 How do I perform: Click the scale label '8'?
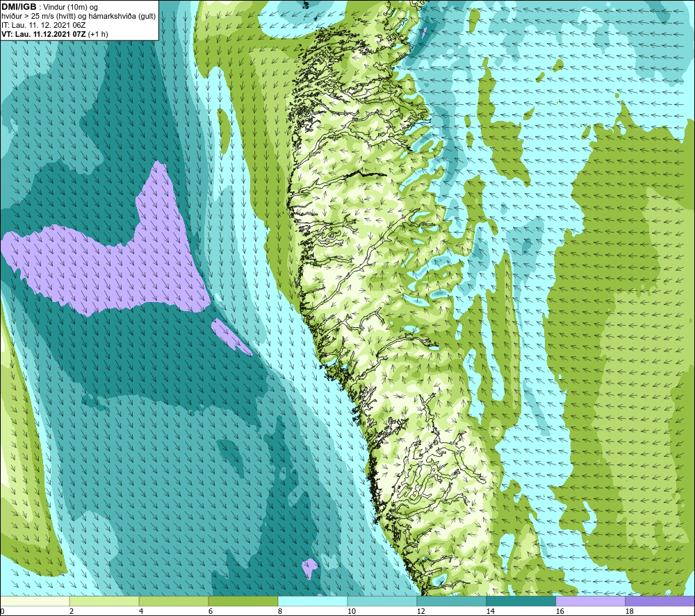pos(280,611)
